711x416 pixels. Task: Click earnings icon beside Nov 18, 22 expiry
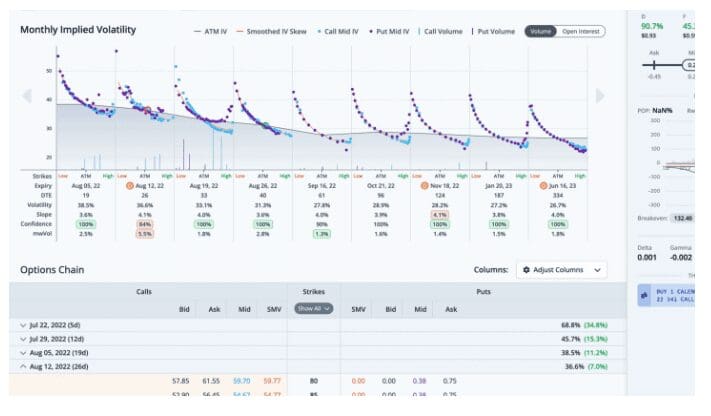tap(426, 186)
